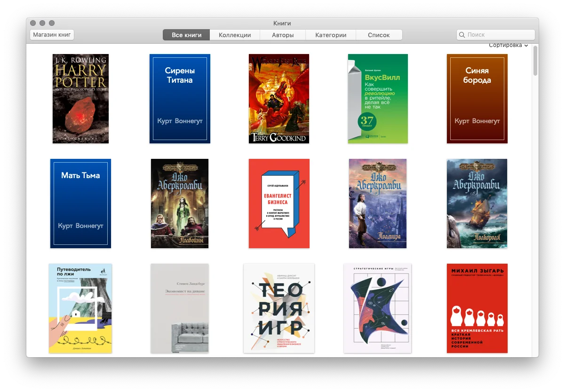Click the Поиск search field
Image resolution: width=565 pixels, height=392 pixels.
point(495,35)
